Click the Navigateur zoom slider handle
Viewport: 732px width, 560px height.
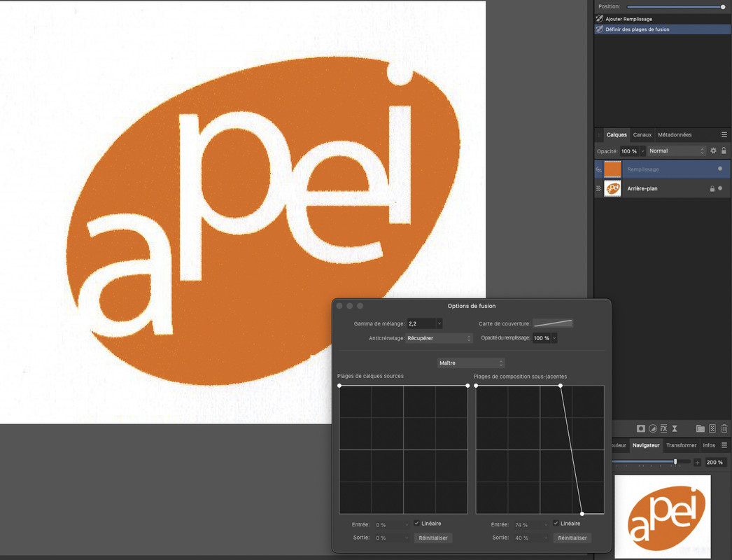[675, 461]
